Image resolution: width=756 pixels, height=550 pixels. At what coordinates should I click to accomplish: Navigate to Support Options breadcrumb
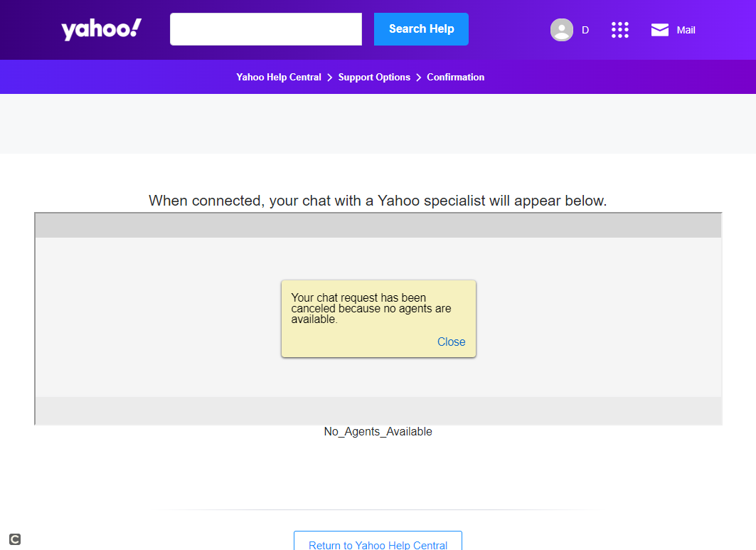click(374, 78)
